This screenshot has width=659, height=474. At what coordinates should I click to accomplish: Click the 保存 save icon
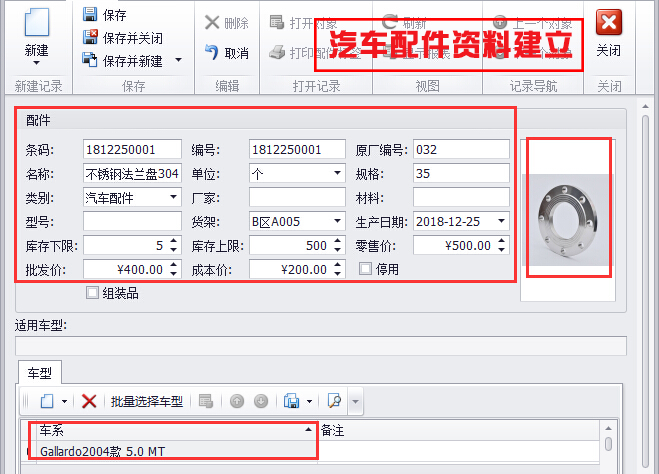point(91,15)
